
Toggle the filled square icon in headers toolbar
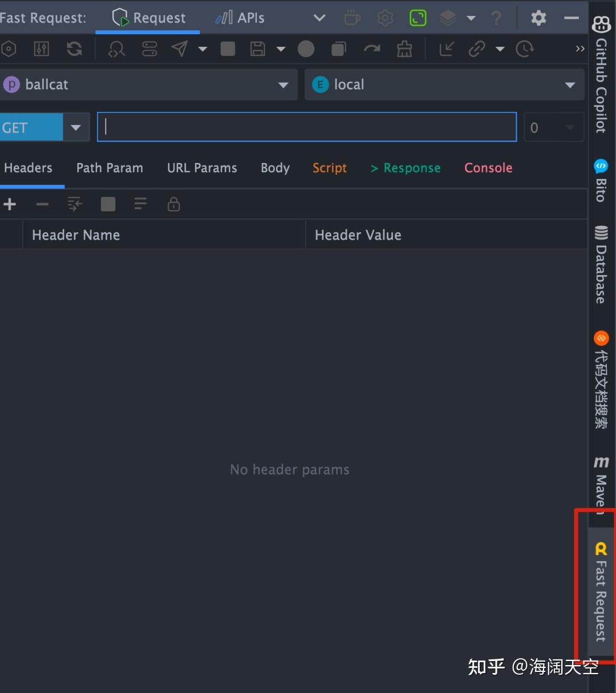pyautogui.click(x=108, y=204)
